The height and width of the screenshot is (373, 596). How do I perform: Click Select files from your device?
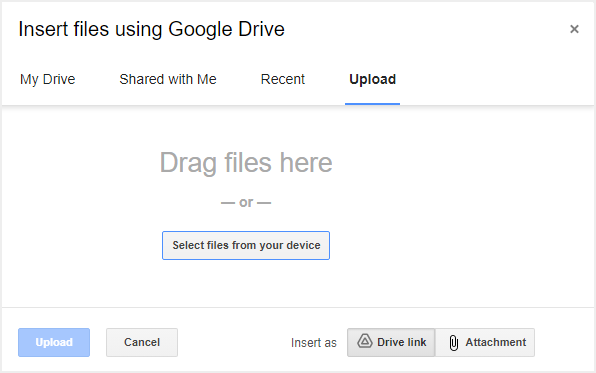coord(246,245)
